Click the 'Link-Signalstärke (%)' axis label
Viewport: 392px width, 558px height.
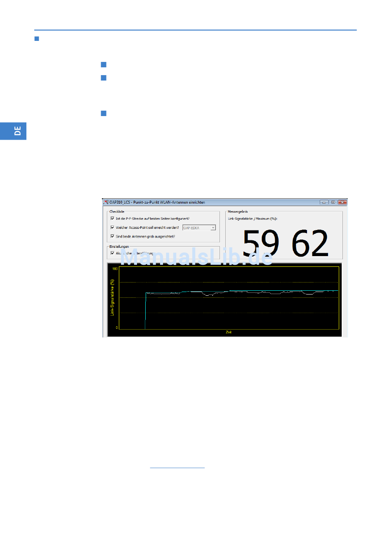pos(112,298)
